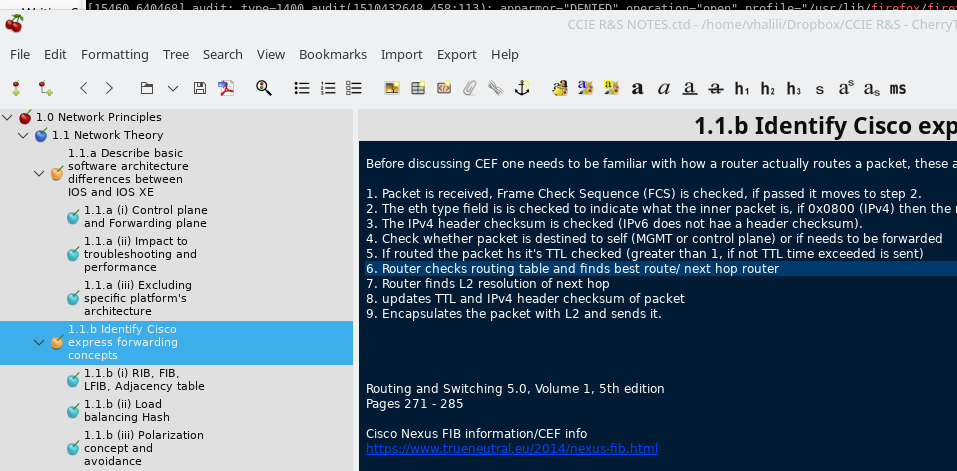Export to PDF toolbar icon
The width and height of the screenshot is (957, 471).
226,88
